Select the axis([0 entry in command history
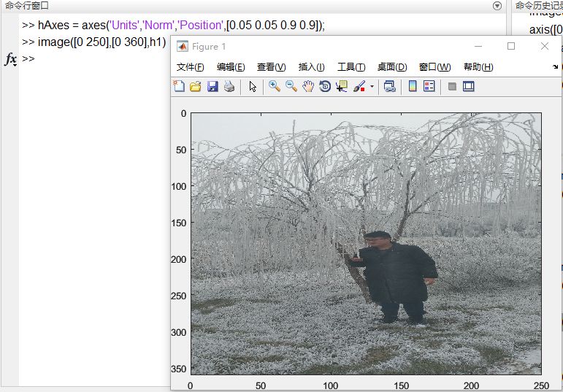The image size is (563, 392). pos(545,29)
